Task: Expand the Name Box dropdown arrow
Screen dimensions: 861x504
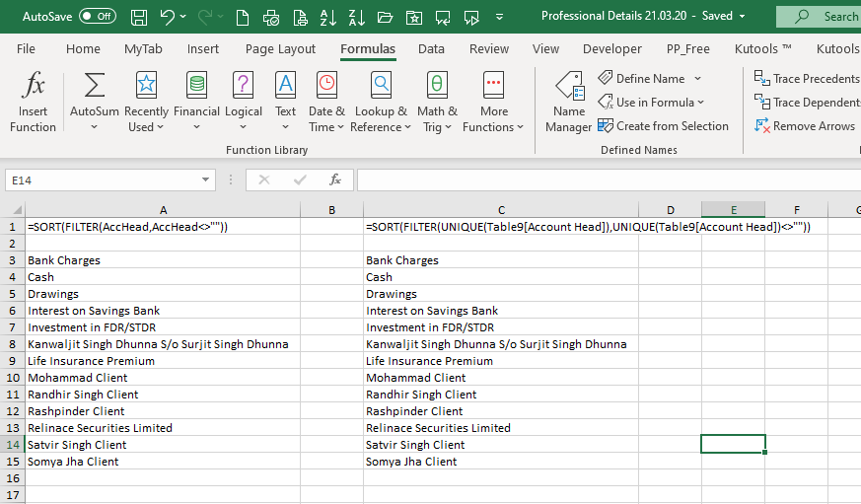Action: pyautogui.click(x=205, y=180)
